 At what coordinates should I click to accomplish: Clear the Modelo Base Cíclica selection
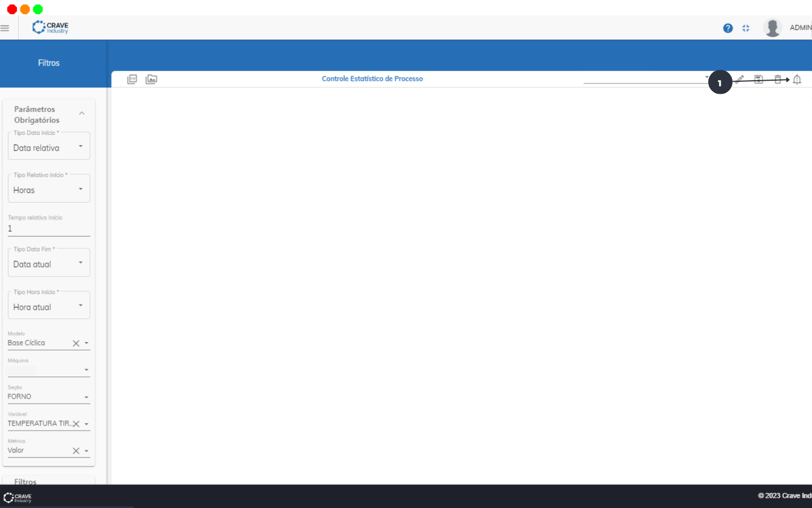point(76,343)
